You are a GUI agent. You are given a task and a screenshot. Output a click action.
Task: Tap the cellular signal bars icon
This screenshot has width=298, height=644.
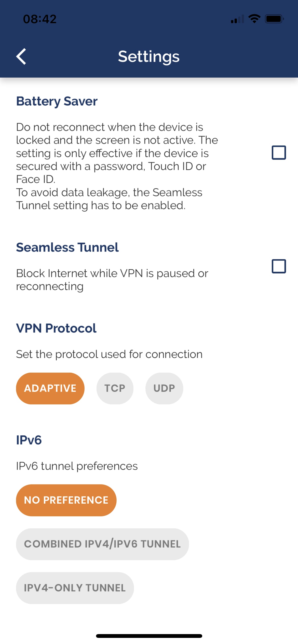(237, 19)
